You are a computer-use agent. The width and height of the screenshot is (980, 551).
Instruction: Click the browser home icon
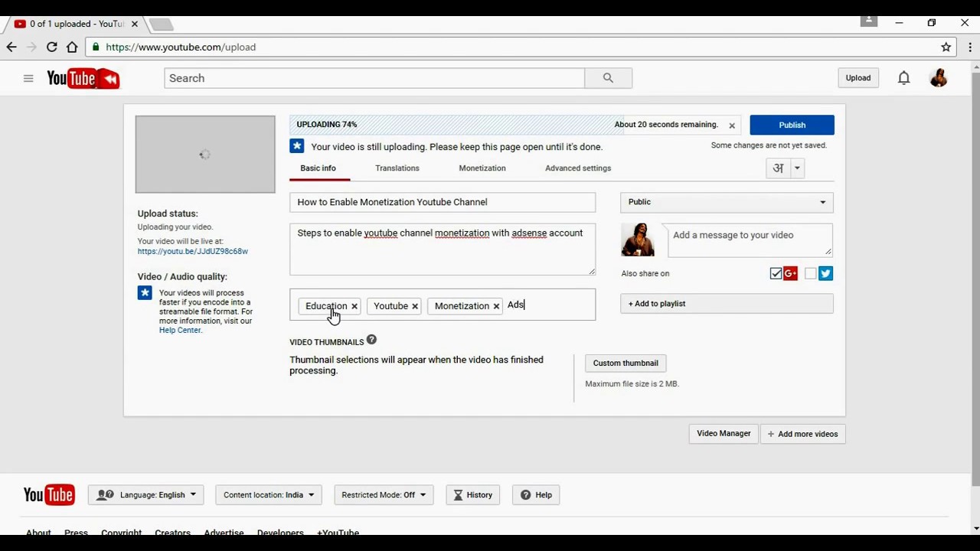[72, 47]
